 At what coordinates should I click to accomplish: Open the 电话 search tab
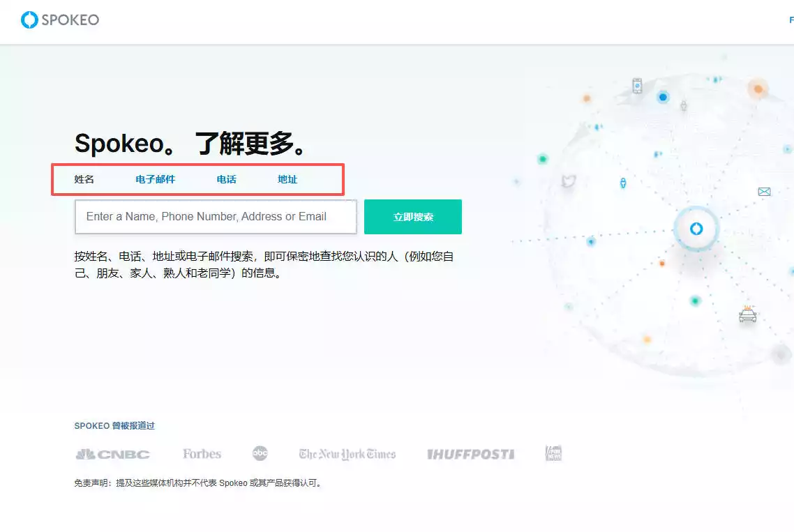[x=226, y=179]
